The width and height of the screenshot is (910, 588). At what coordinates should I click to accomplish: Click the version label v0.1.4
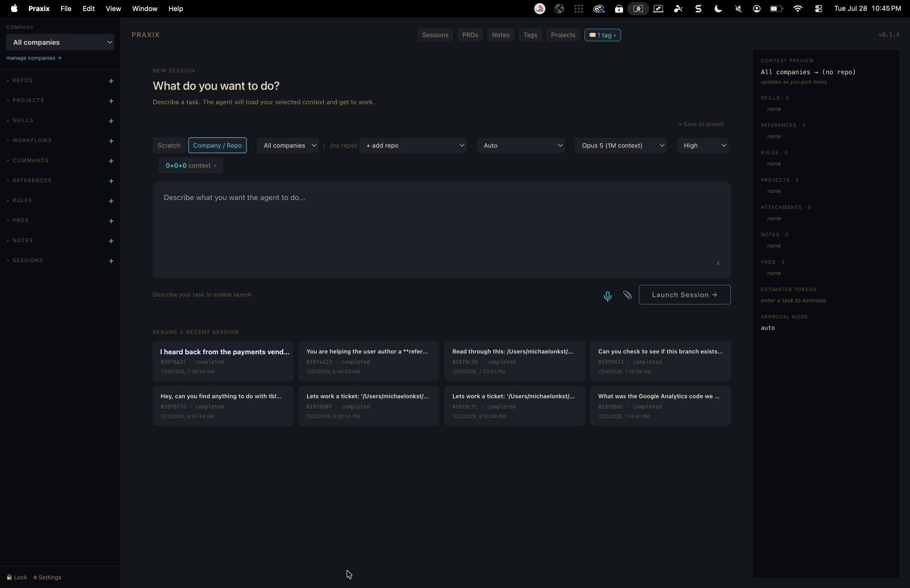pyautogui.click(x=889, y=35)
